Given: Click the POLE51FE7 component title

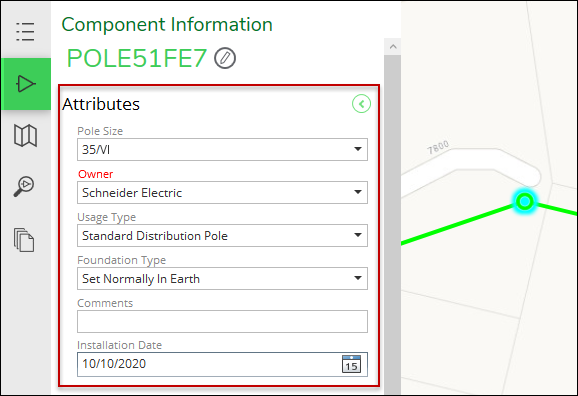Looking at the screenshot, I should (x=137, y=58).
